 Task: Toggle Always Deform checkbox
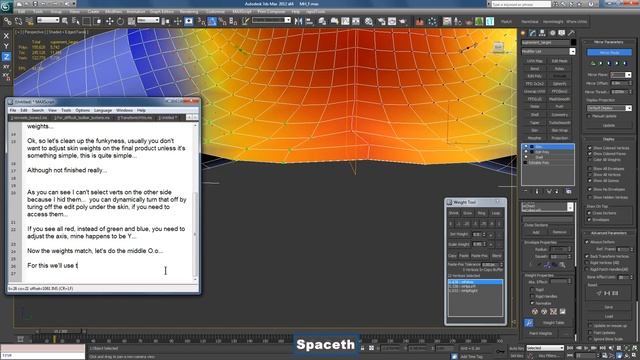[x=587, y=242]
